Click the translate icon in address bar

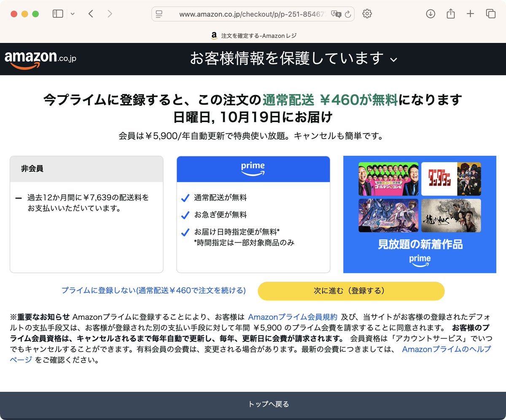336,14
